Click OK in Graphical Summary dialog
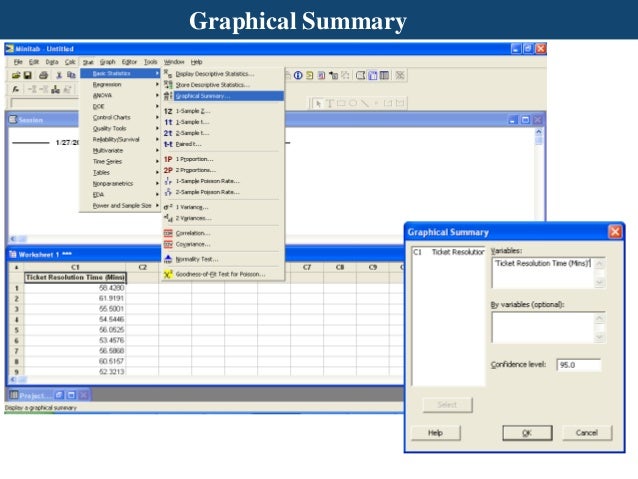Viewport: 638px width, 479px height. point(527,433)
